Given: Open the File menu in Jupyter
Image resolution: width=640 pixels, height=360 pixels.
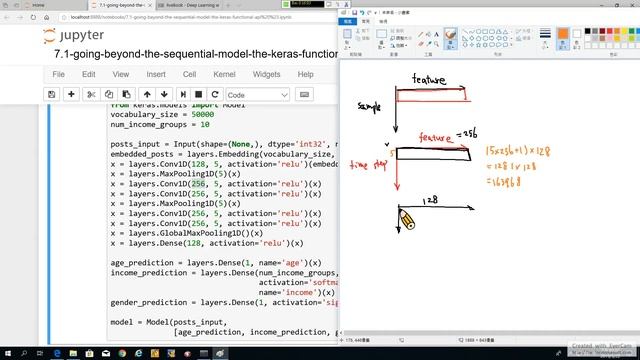Looking at the screenshot, I should coord(58,74).
